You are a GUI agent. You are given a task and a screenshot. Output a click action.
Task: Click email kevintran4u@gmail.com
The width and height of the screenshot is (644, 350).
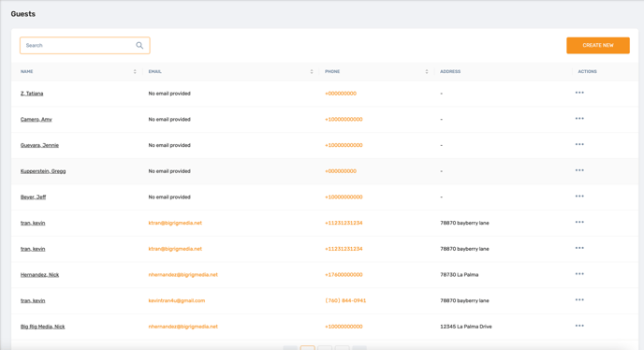(x=177, y=300)
